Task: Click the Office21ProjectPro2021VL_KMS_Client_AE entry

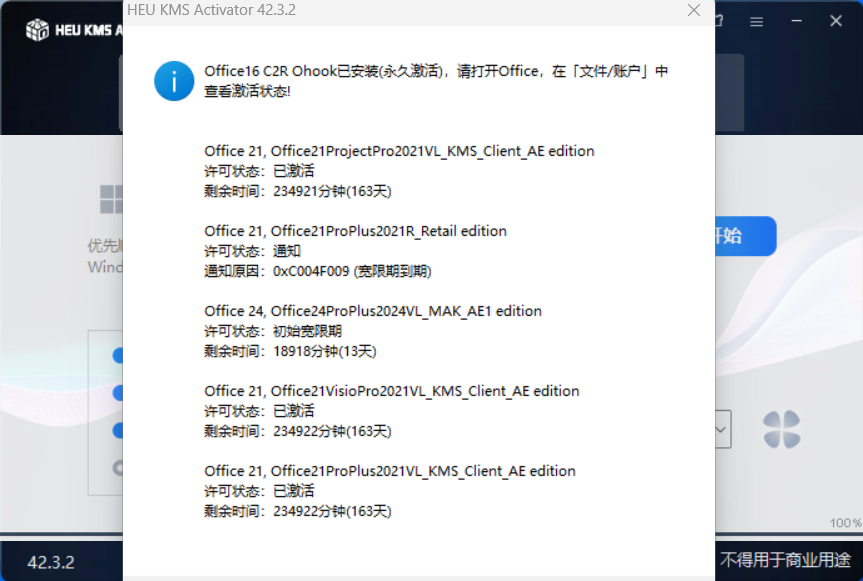Action: pos(399,151)
